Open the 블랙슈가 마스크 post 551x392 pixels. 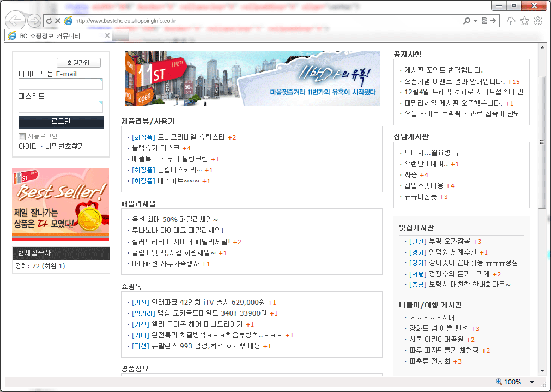point(156,148)
